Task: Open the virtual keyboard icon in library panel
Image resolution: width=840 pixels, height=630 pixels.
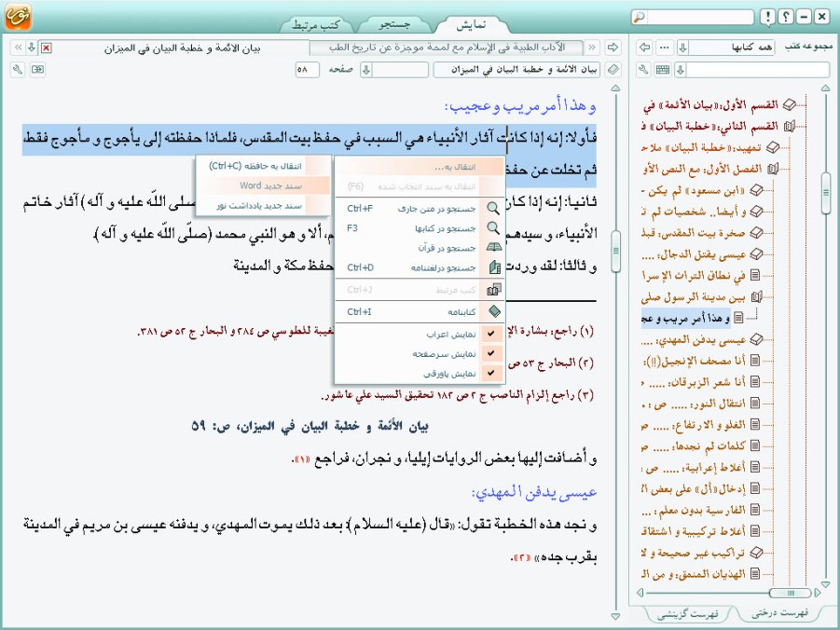Action: pos(663,70)
